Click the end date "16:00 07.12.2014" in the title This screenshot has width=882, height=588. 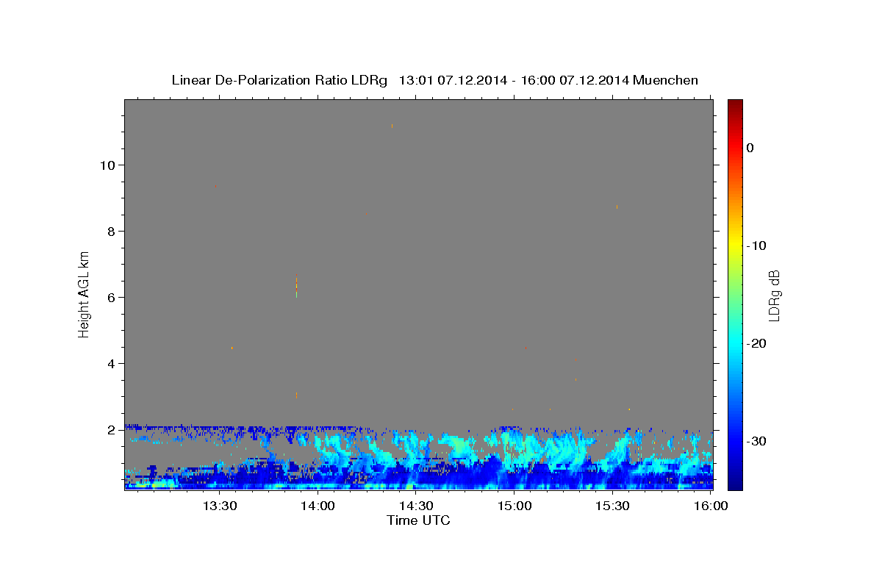(x=574, y=80)
